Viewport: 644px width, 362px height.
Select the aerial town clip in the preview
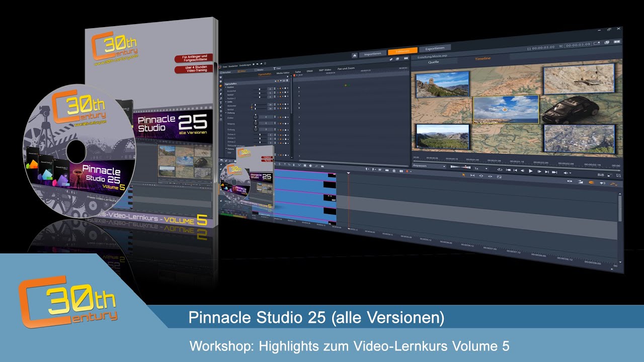(x=579, y=139)
